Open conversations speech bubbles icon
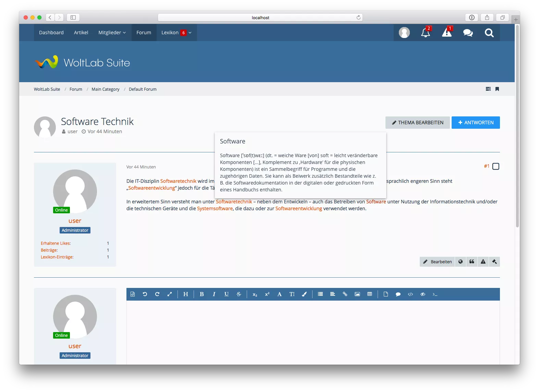This screenshot has height=392, width=539. pos(468,33)
